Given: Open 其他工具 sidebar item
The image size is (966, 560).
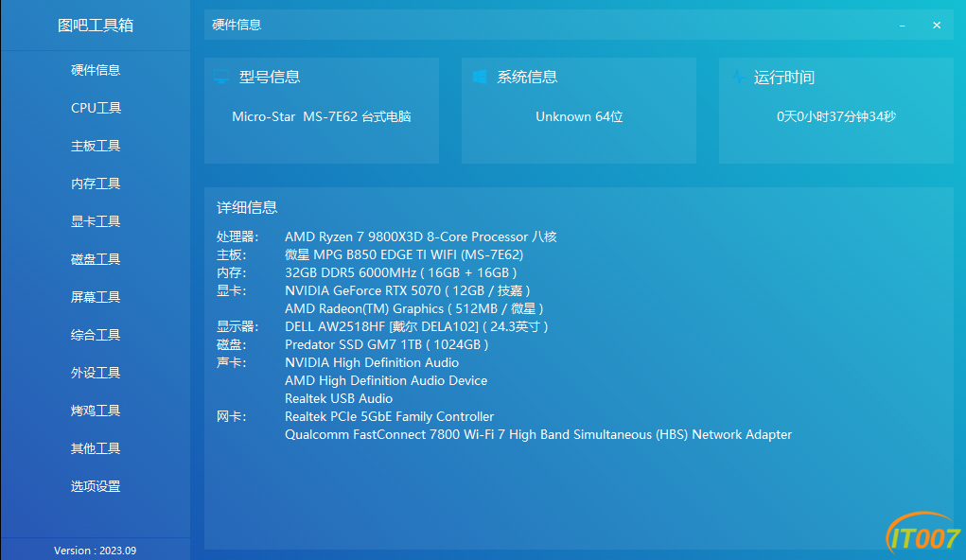Looking at the screenshot, I should pyautogui.click(x=96, y=448).
